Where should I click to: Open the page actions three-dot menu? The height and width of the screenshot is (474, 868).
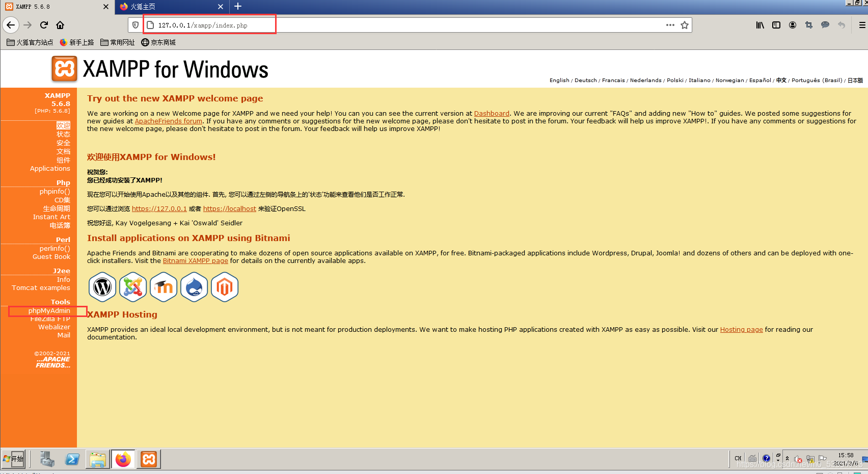coord(670,25)
